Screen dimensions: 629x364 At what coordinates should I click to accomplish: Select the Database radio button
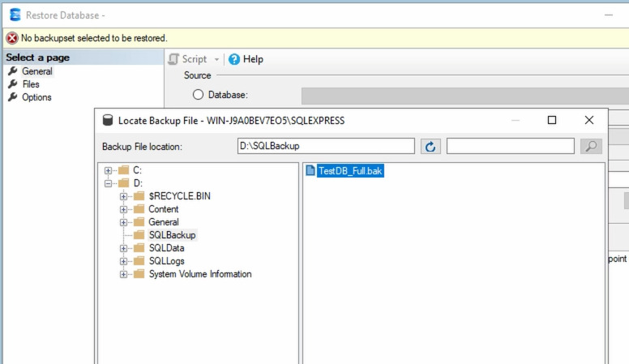198,95
